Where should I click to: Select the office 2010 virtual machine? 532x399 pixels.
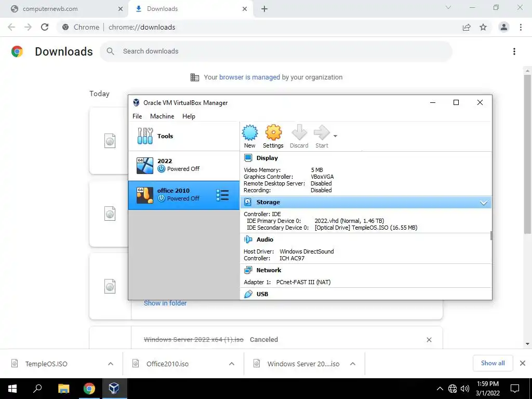[x=183, y=195]
